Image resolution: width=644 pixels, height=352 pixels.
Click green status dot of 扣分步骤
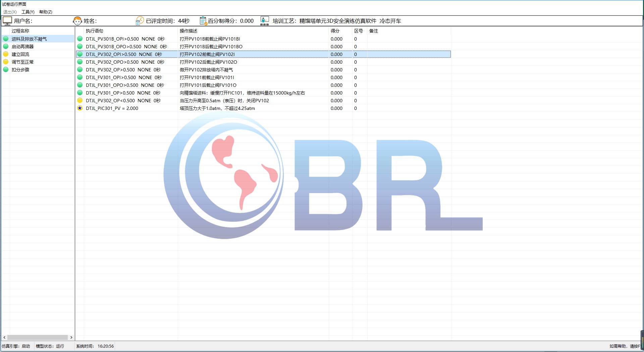point(6,69)
